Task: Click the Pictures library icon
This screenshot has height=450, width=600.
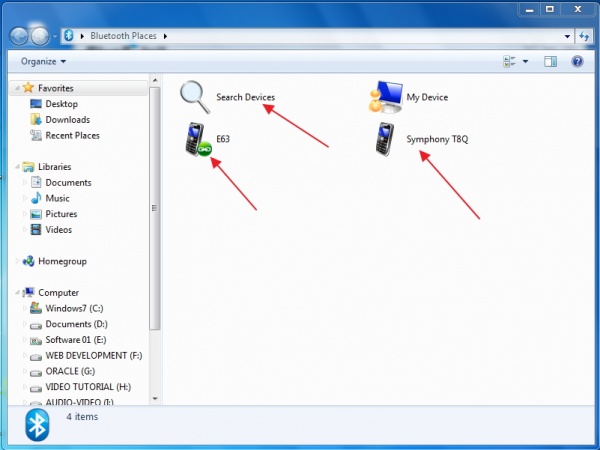Action: click(x=36, y=214)
